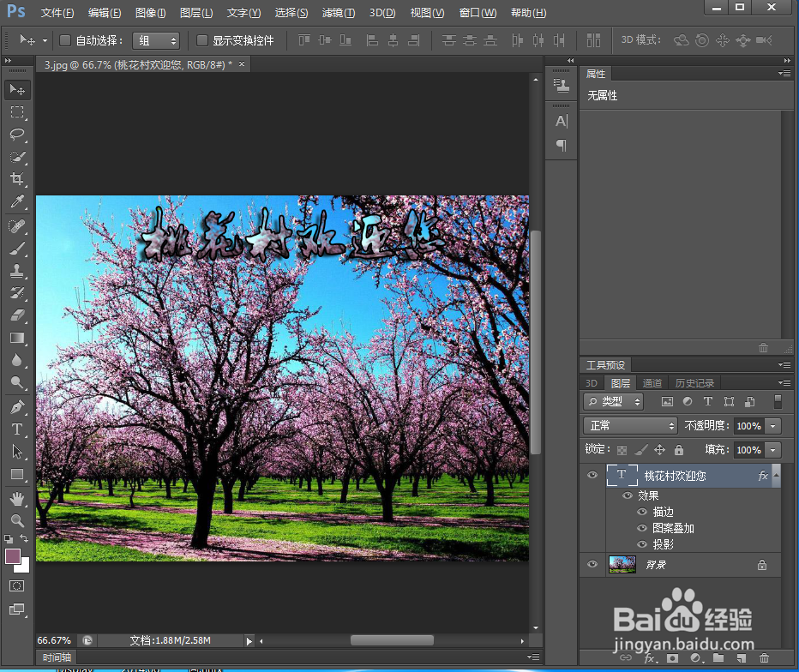Select the Gradient tool
Viewport: 799px width, 672px height.
[17, 338]
